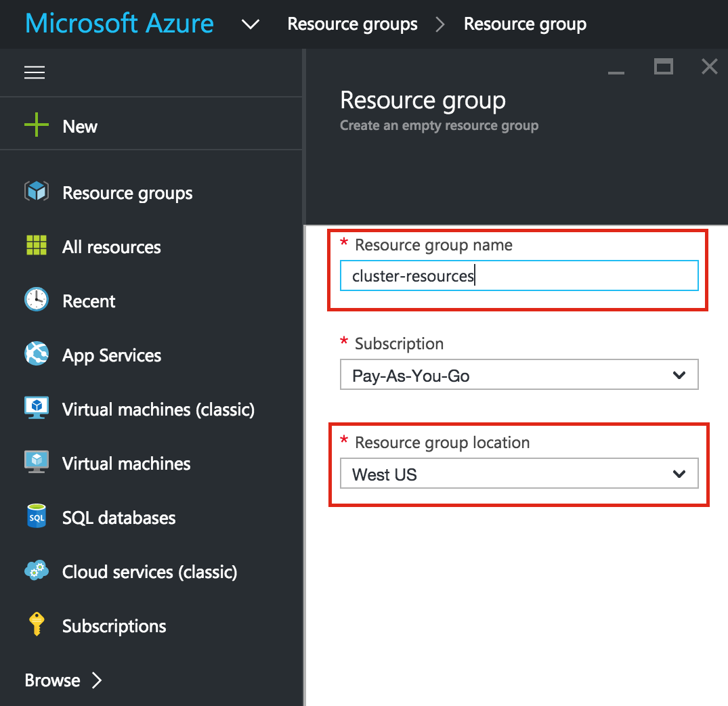The height and width of the screenshot is (706, 728).
Task: Click the 'Resource group' blade title
Action: coord(423,101)
